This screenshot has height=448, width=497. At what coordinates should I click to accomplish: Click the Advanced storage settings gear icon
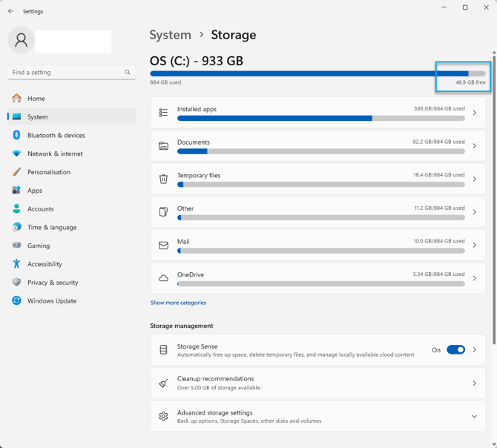pos(163,416)
